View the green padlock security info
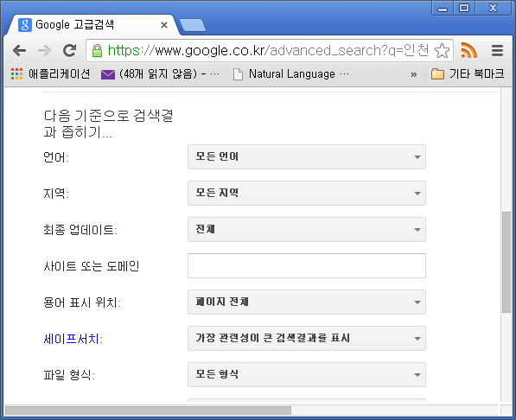 (x=97, y=51)
